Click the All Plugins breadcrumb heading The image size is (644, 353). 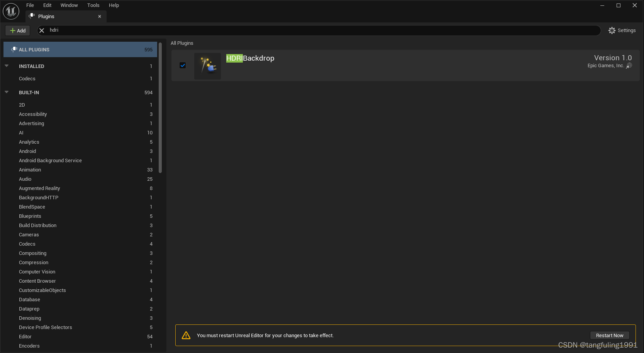point(182,43)
